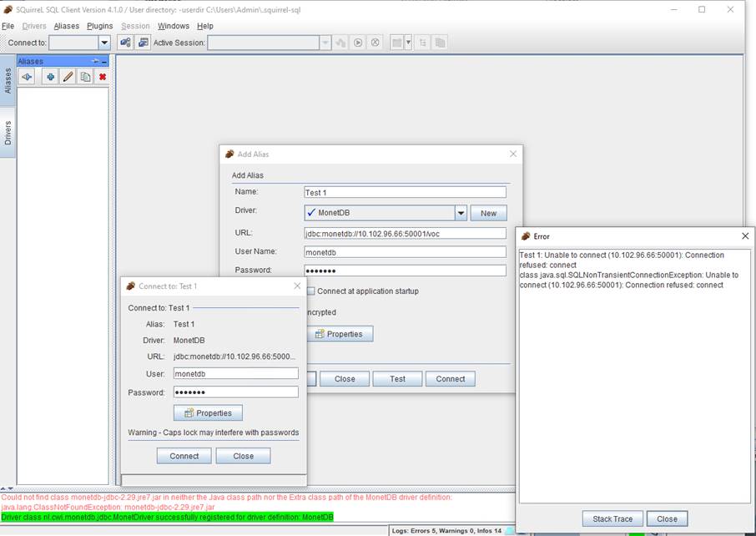Click the greyed icon right of Active Session
The height and width of the screenshot is (536, 756).
click(x=340, y=43)
